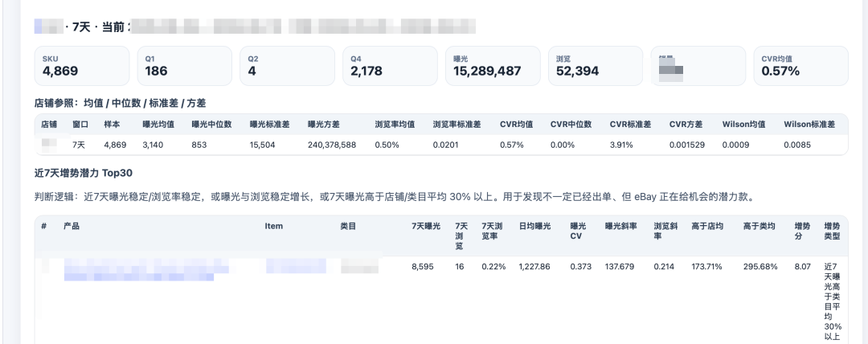Click the 窗口 column header
868x344 pixels.
coord(80,125)
